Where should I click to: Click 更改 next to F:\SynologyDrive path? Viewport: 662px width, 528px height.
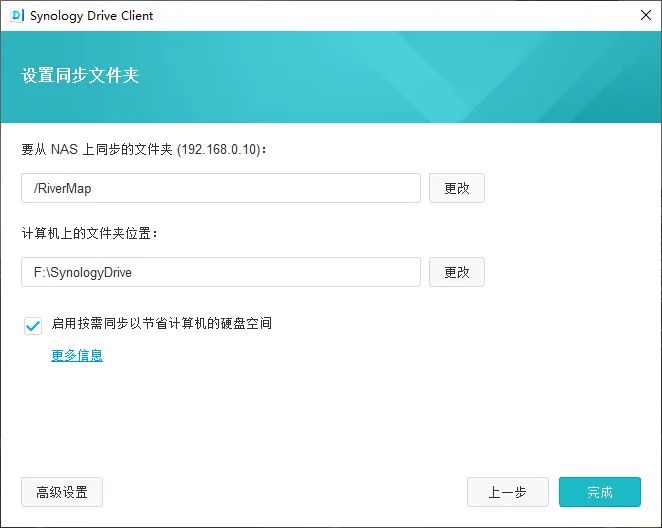point(457,272)
